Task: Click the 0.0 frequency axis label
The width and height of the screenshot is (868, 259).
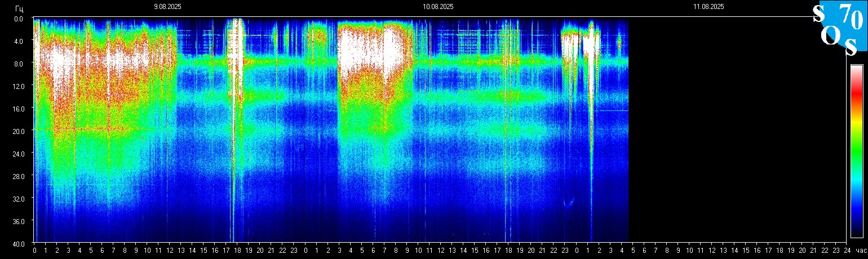Action: click(19, 19)
